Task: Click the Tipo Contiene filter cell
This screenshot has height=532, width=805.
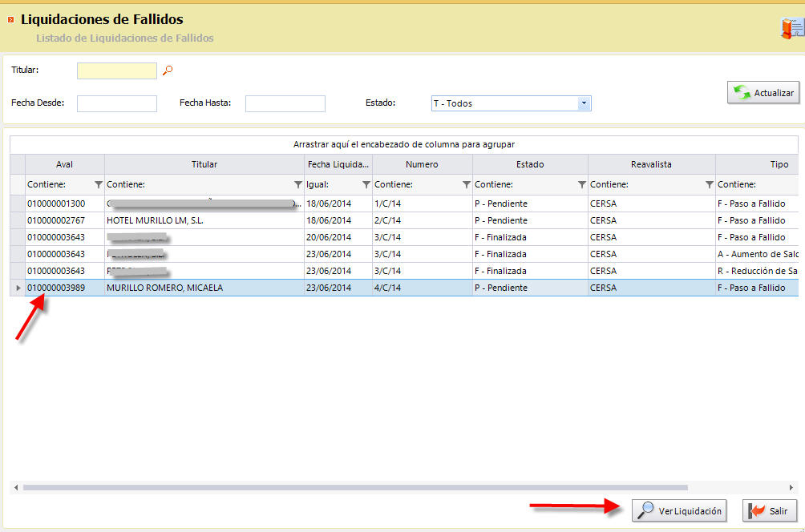Action: point(757,185)
